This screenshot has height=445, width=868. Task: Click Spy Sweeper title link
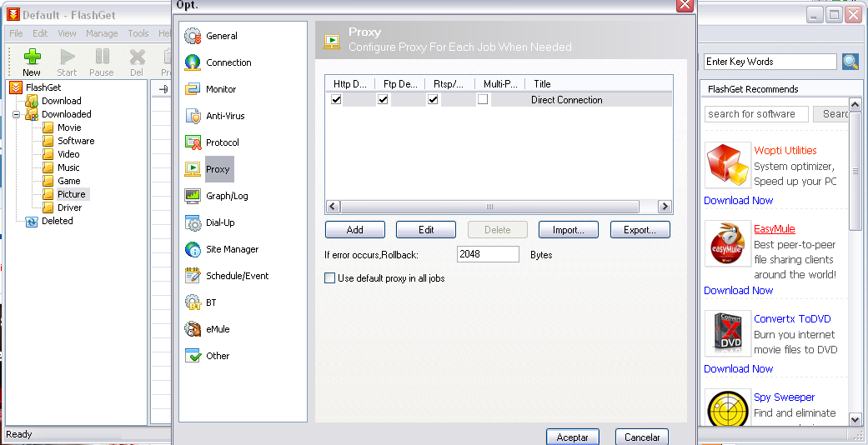(x=784, y=397)
